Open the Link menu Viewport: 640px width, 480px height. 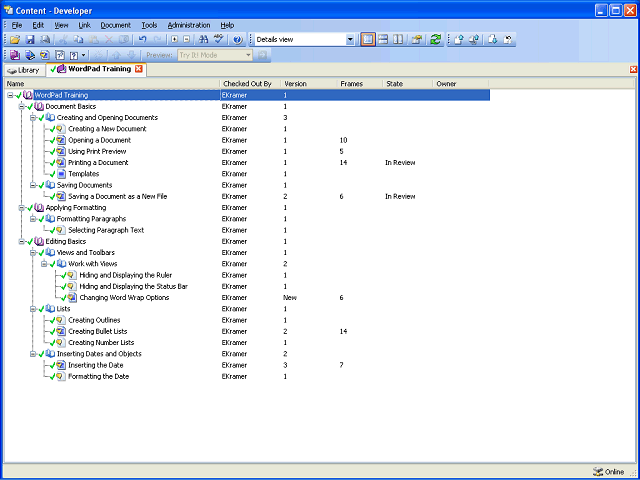[x=84, y=25]
